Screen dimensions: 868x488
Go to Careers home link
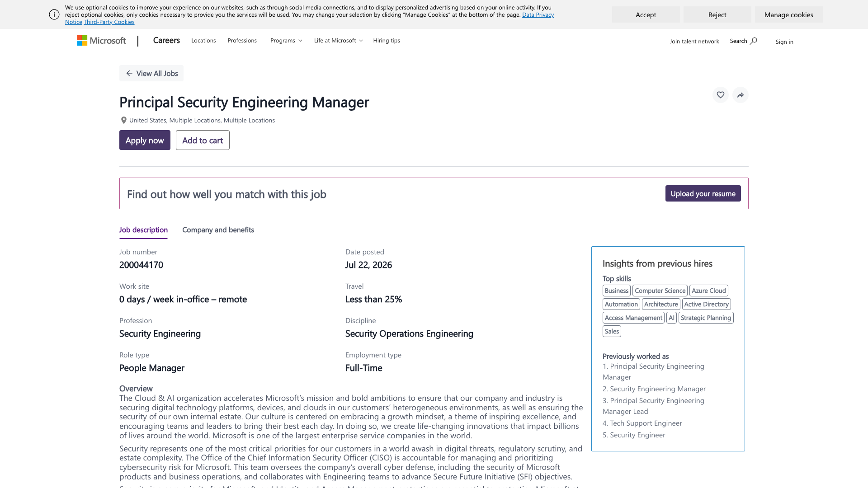pos(166,40)
